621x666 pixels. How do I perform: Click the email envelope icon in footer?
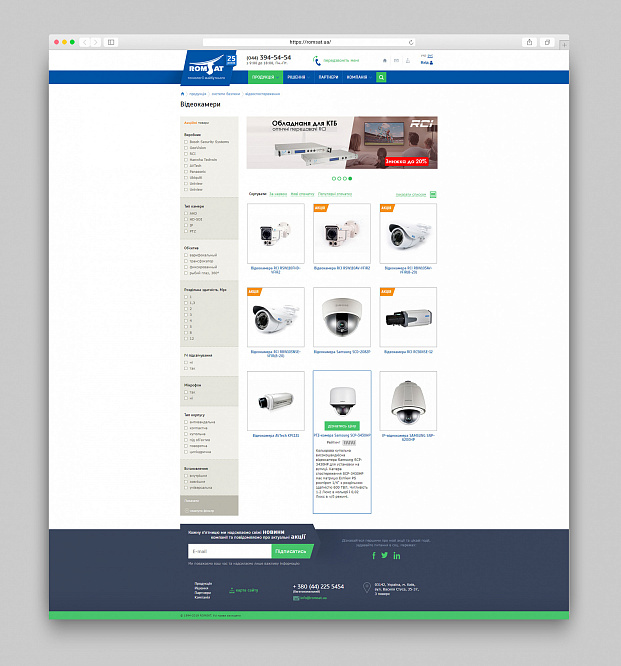click(x=296, y=598)
